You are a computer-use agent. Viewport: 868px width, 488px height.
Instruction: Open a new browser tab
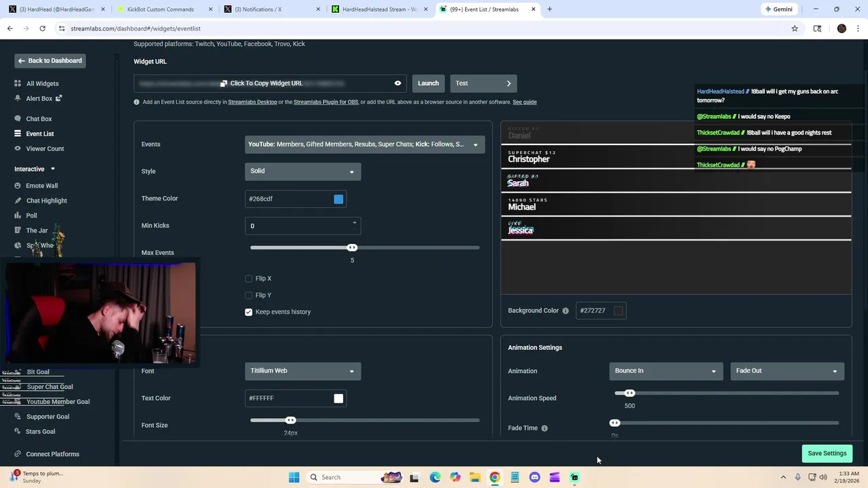[550, 9]
